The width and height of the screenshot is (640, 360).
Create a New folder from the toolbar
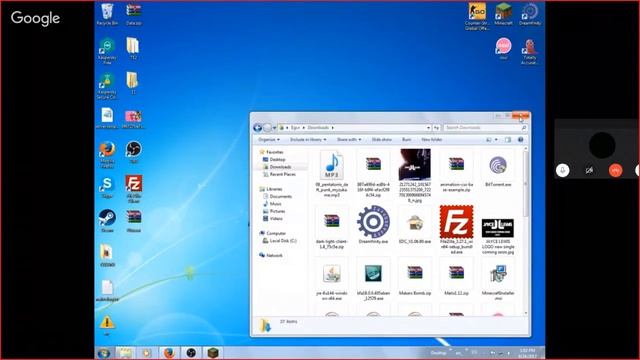tap(431, 140)
